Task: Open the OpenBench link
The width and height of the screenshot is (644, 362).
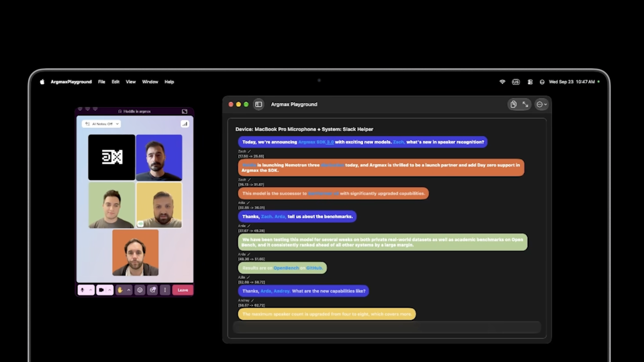Action: point(286,268)
